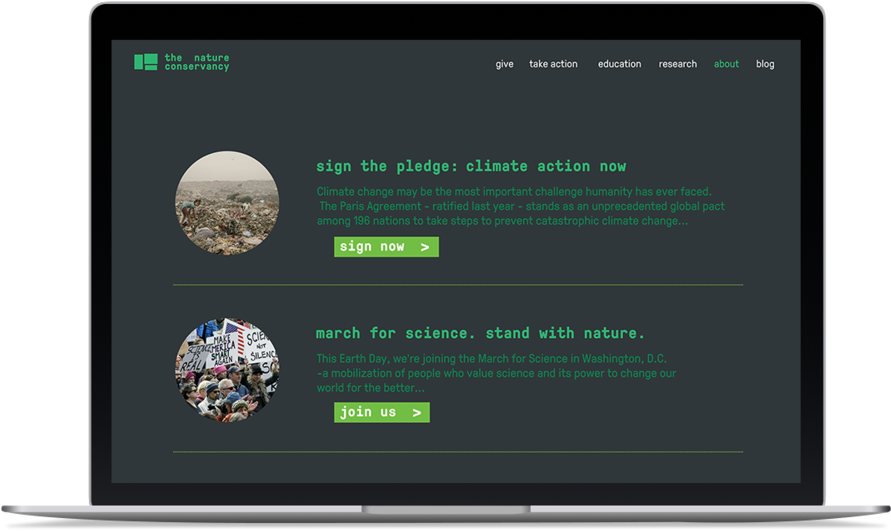Open 'sign the pledge: climate action now' heading
Viewport: 891px width, 531px height.
pos(470,166)
